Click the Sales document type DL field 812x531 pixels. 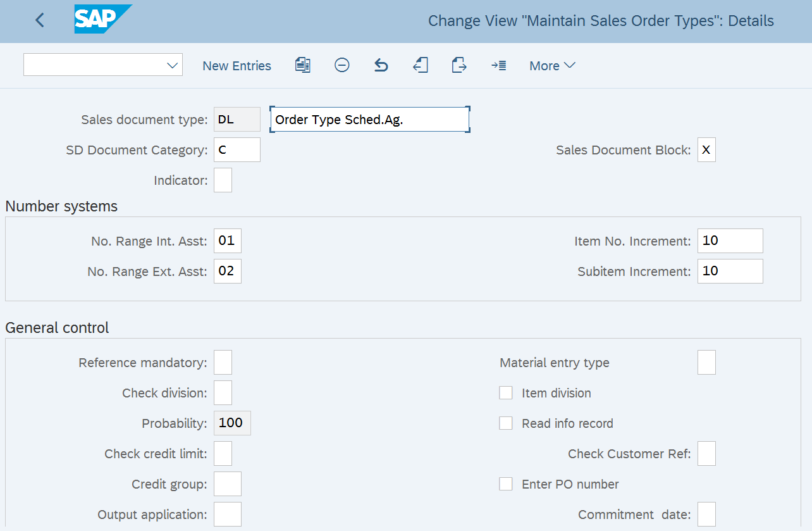pyautogui.click(x=237, y=120)
